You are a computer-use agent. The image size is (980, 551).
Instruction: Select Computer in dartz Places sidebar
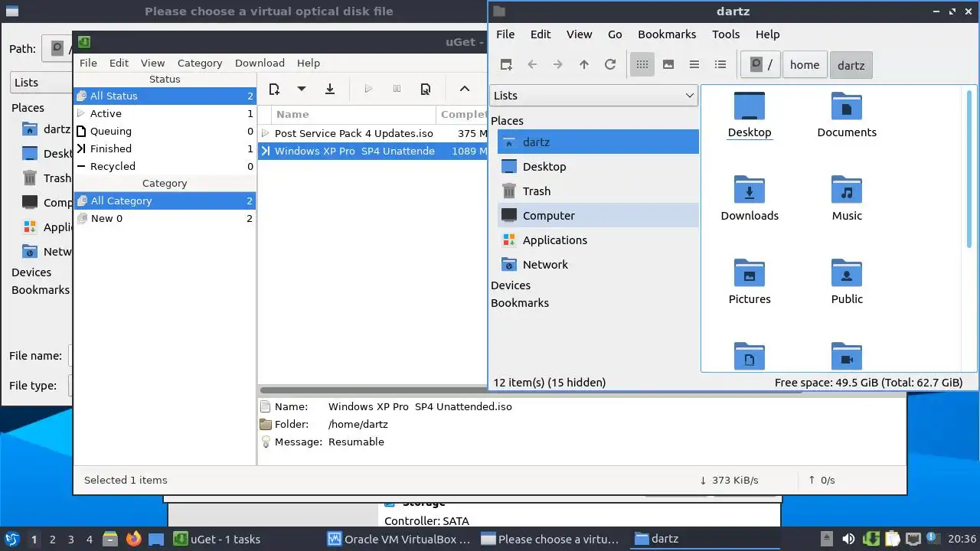[598, 216]
